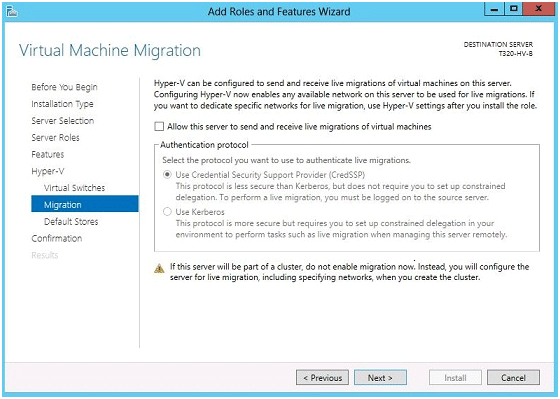
Task: Open the Default Stores page
Action: click(71, 221)
